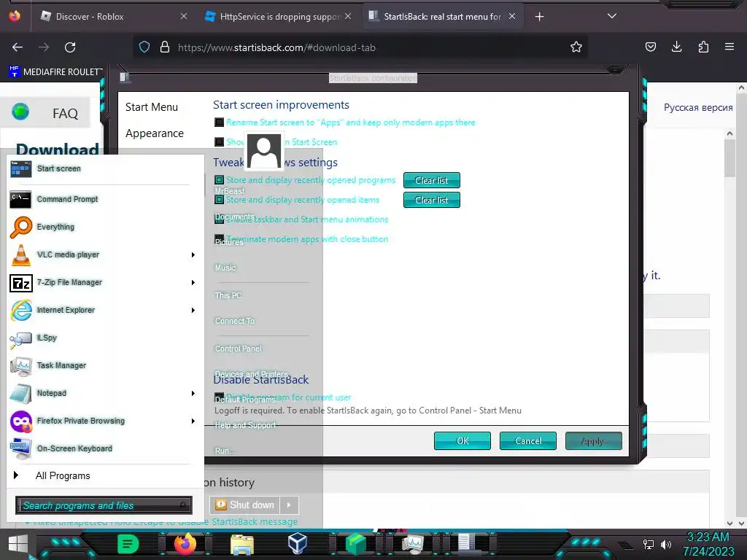Open This PC from start menu
Screen dimensions: 747x560
pyautogui.click(x=228, y=295)
